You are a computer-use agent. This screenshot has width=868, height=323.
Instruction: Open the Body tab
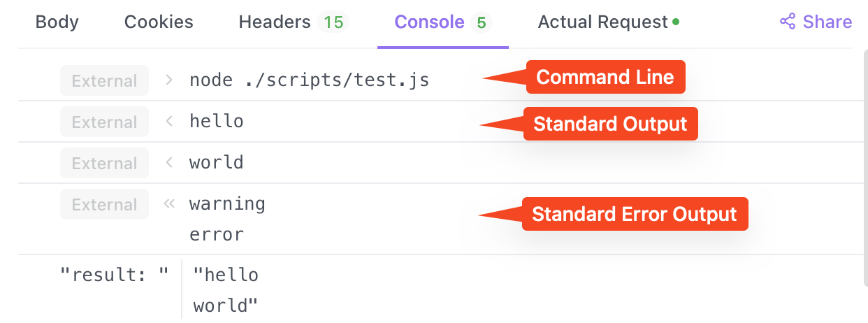(x=57, y=22)
